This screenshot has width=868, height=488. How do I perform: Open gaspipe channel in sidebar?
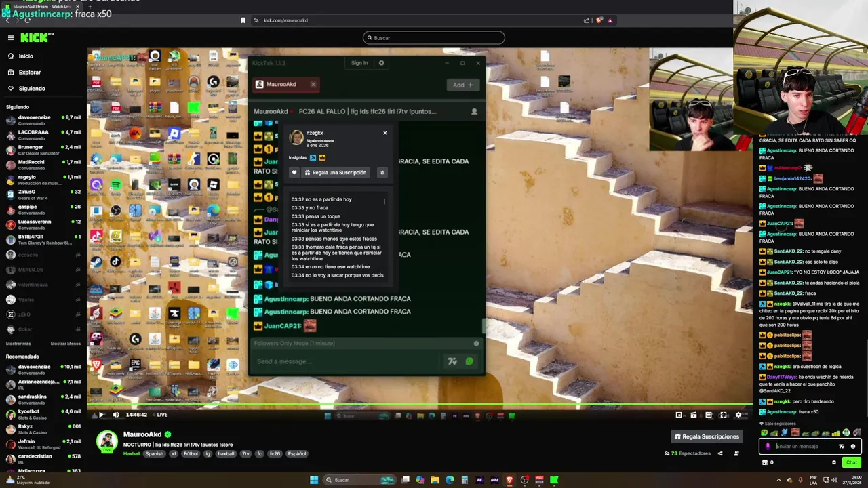43,209
